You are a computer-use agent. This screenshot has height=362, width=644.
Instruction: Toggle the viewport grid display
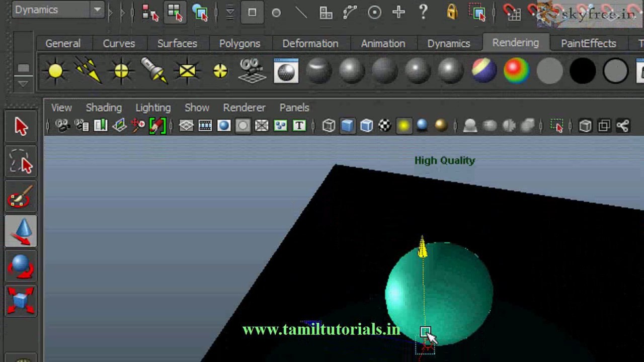pyautogui.click(x=186, y=126)
